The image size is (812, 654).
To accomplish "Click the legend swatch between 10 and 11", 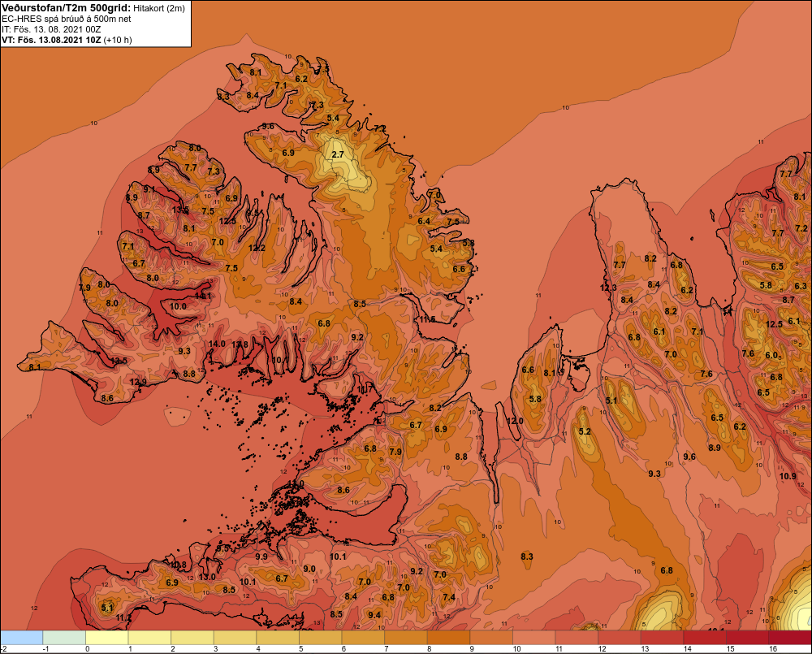I will (x=534, y=637).
